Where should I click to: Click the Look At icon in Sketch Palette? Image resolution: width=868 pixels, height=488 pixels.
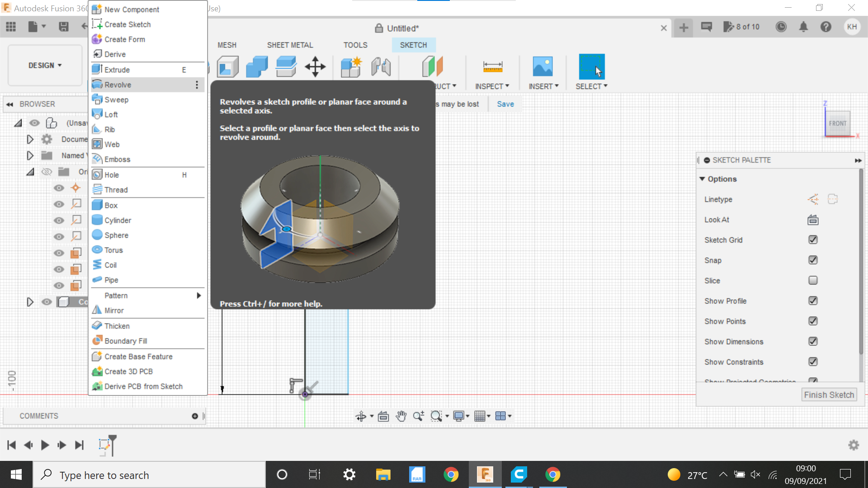point(813,220)
